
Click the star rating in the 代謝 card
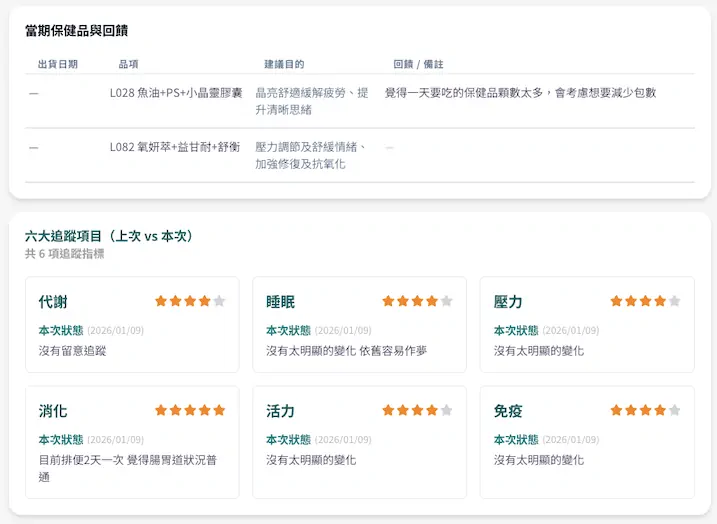tap(190, 301)
